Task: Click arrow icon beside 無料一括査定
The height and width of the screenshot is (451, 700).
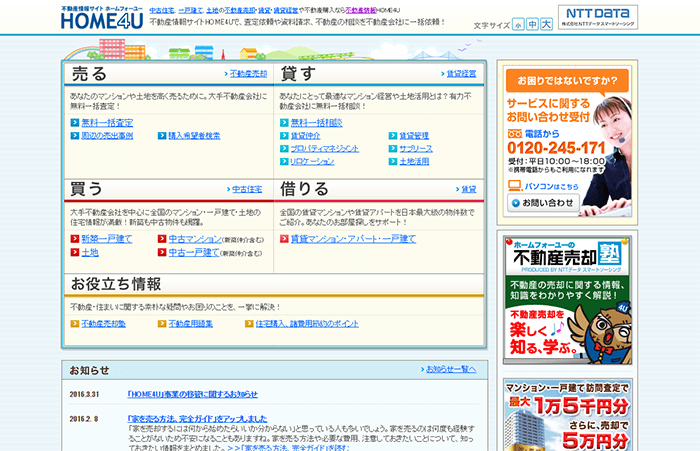Action: pos(75,123)
